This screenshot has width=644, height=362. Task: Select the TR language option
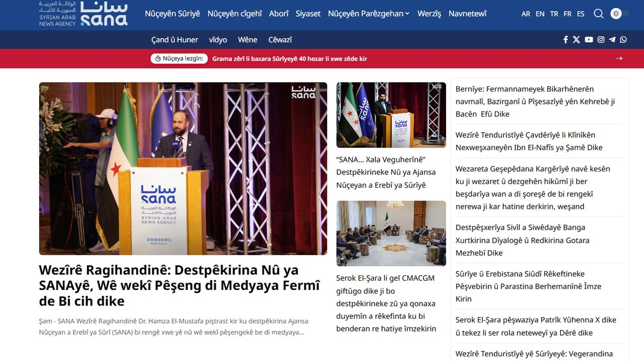[x=554, y=14]
